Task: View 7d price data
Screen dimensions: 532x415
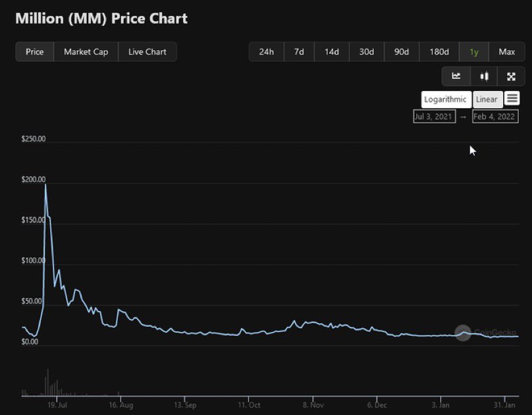Action: tap(298, 51)
